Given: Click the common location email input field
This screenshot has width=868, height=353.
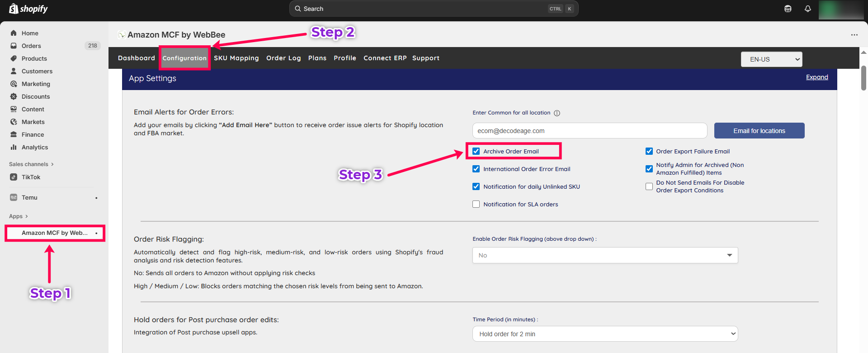Looking at the screenshot, I should (x=590, y=131).
